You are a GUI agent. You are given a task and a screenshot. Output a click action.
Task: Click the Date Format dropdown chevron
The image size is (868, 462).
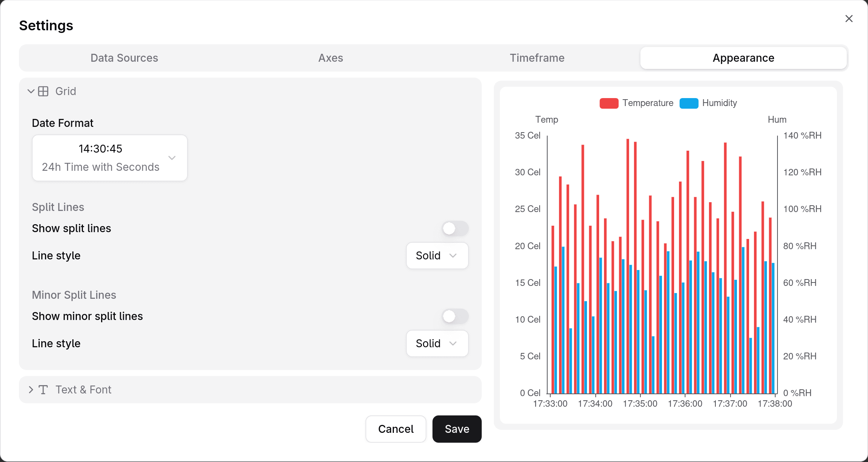click(172, 158)
